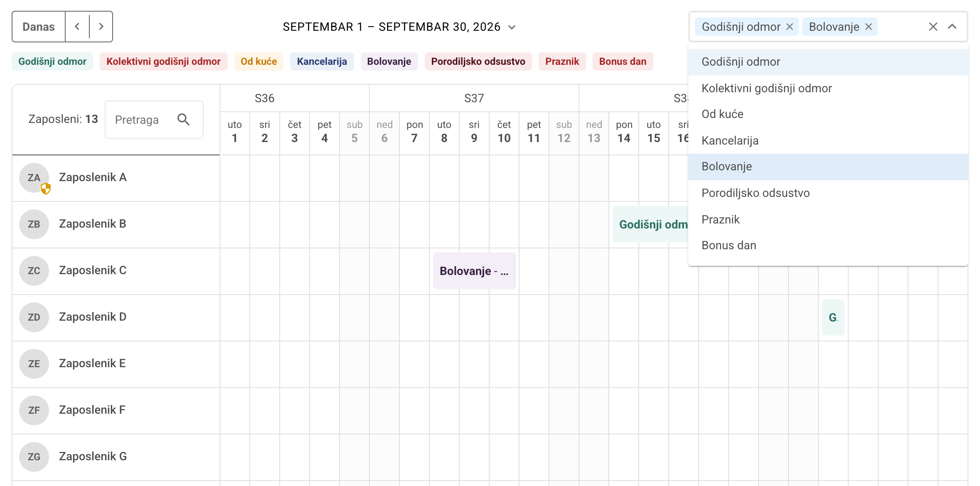This screenshot has height=486, width=980.
Task: Open Zaposlenik D avatar ZD
Action: [34, 317]
